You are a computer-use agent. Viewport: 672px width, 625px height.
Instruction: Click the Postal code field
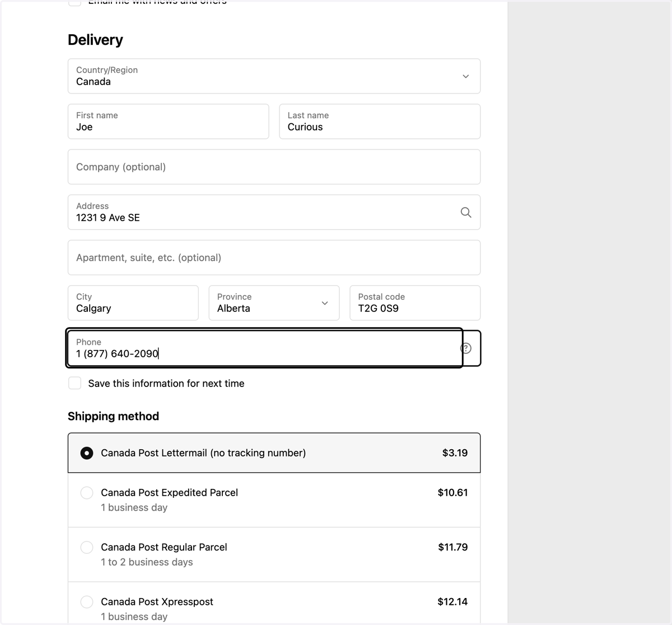point(415,303)
